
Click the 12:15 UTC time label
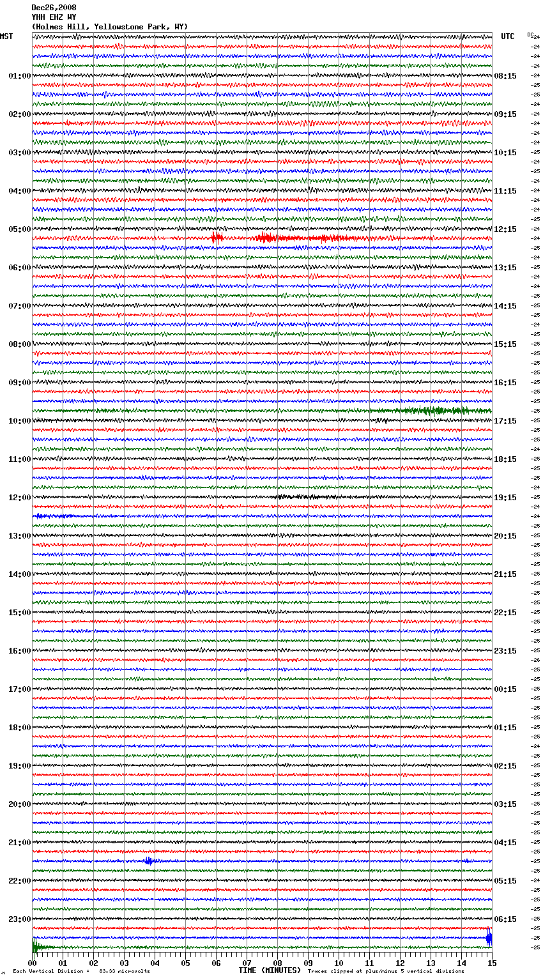click(505, 229)
